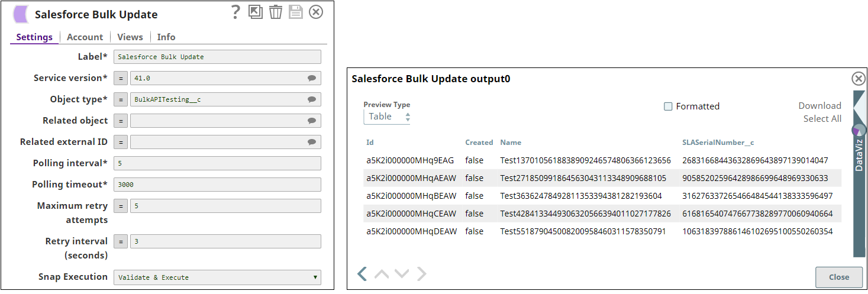Delete the snap using trash icon

[276, 12]
